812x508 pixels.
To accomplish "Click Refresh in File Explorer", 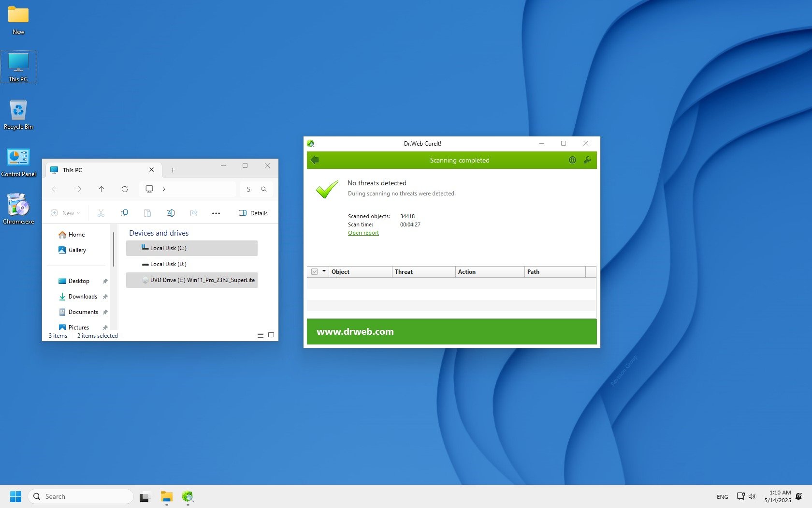I will coord(125,189).
